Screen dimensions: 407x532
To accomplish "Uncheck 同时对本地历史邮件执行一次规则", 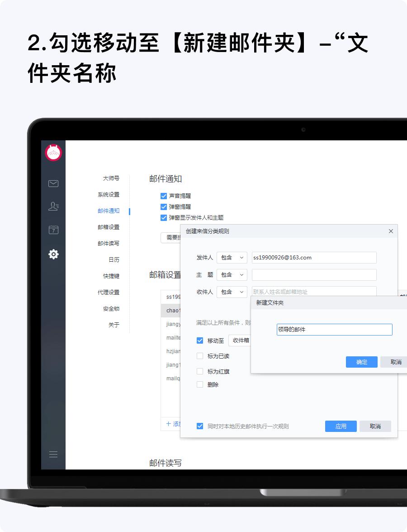I will point(199,426).
